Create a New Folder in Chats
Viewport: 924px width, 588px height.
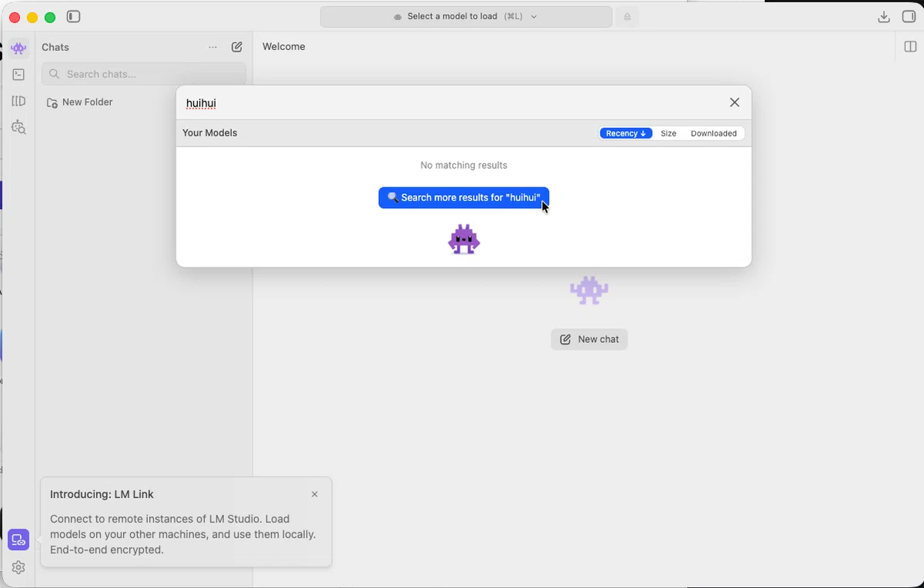pos(79,102)
